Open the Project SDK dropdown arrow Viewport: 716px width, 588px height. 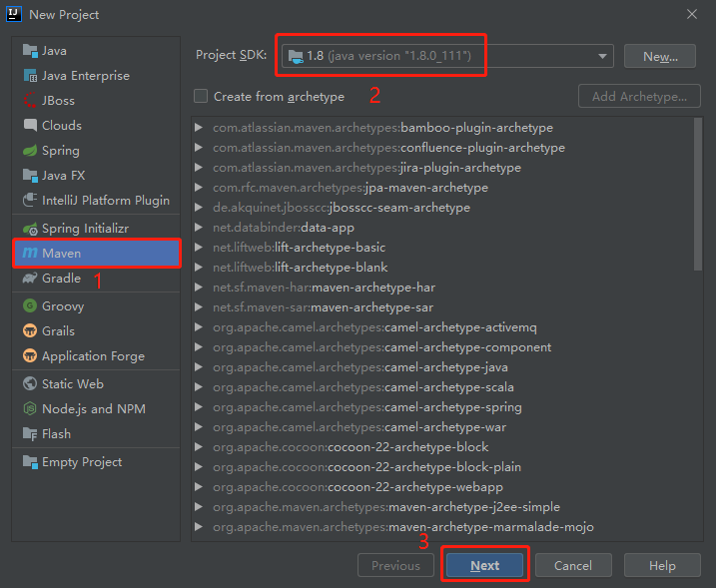pos(602,56)
